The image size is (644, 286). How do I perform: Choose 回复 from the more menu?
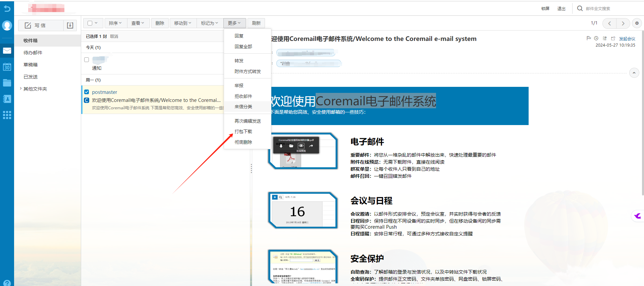coord(248,36)
